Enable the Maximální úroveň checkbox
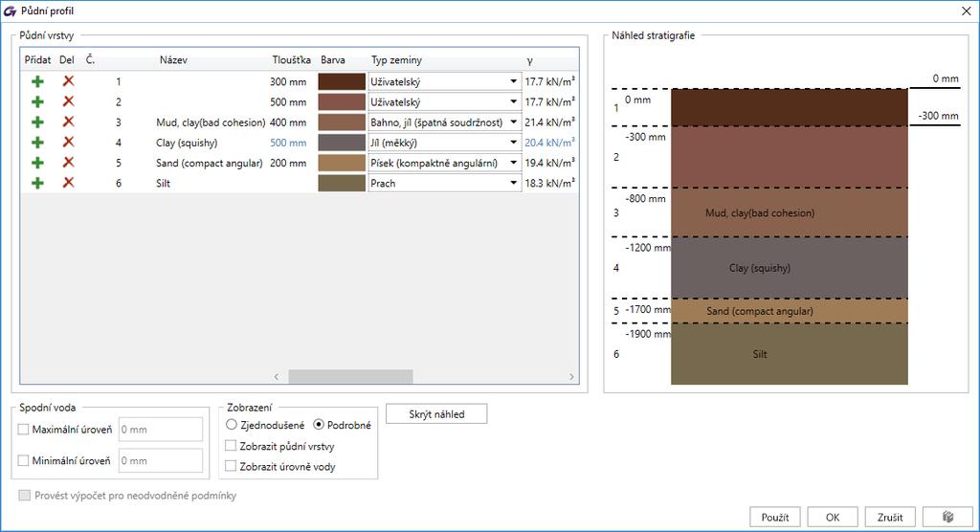 click(x=24, y=430)
